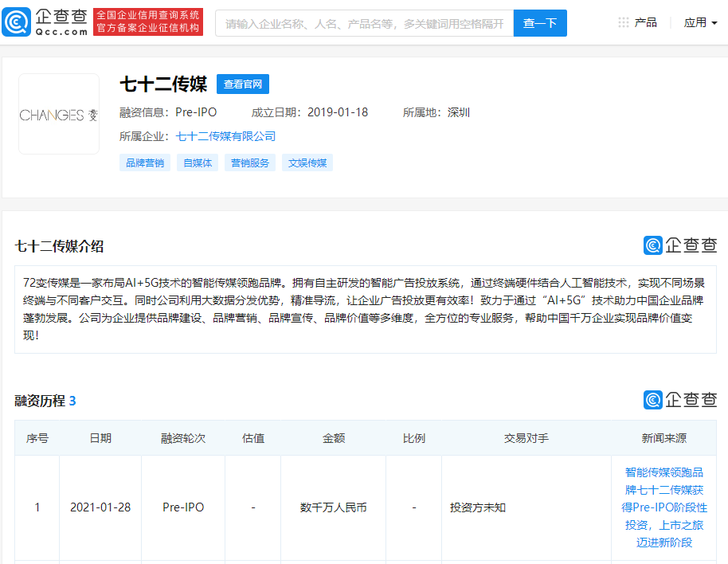Click the company introduction paragraph
Screen dimensions: 728x564
coord(366,309)
